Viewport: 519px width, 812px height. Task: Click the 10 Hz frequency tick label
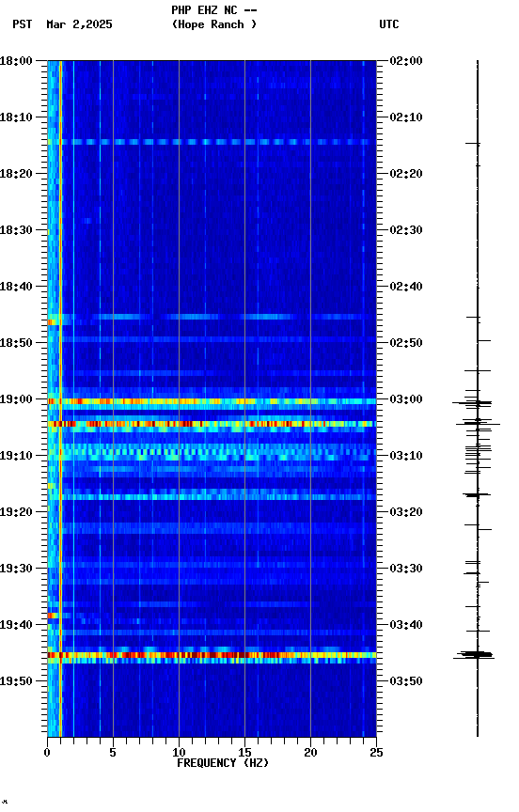(179, 753)
